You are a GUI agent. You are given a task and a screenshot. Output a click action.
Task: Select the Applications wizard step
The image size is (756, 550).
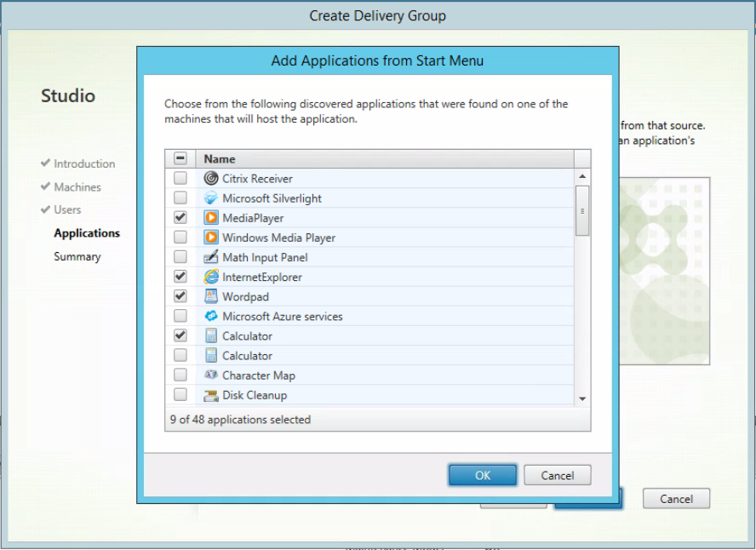(87, 233)
